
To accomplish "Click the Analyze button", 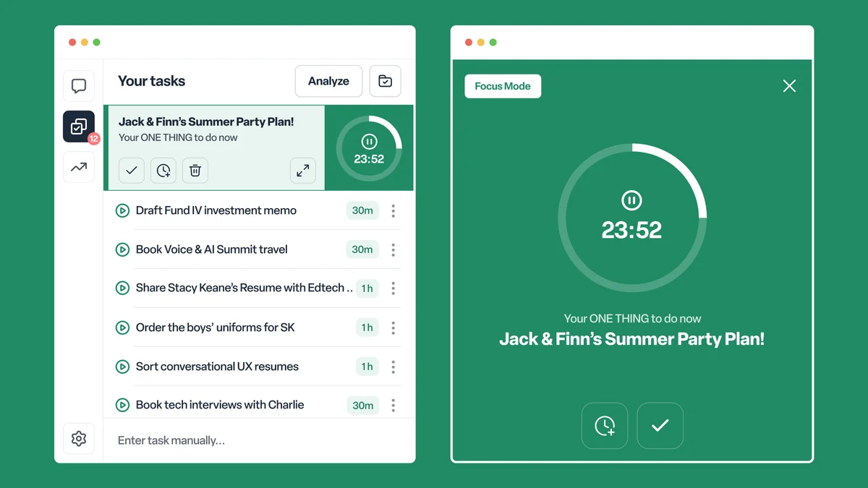I will point(328,81).
